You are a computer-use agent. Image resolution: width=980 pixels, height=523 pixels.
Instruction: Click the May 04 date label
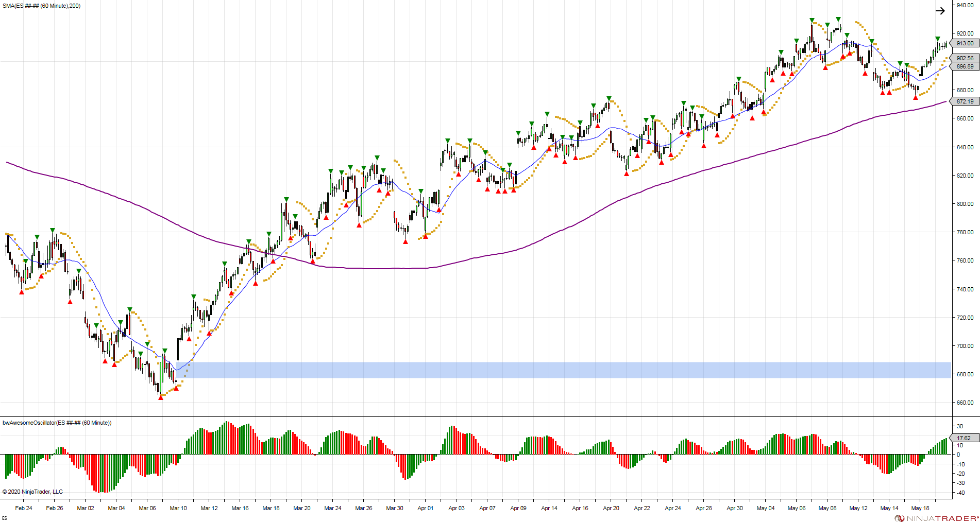(766, 508)
